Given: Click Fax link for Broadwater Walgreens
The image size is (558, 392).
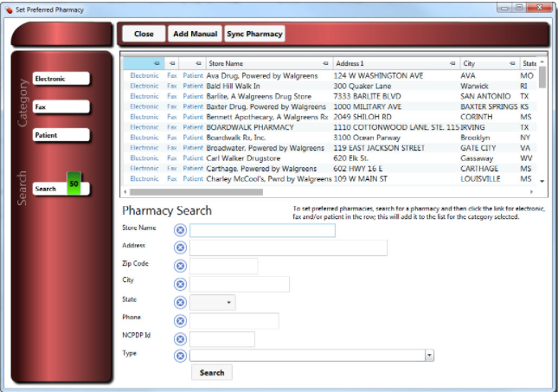Looking at the screenshot, I should point(172,148).
